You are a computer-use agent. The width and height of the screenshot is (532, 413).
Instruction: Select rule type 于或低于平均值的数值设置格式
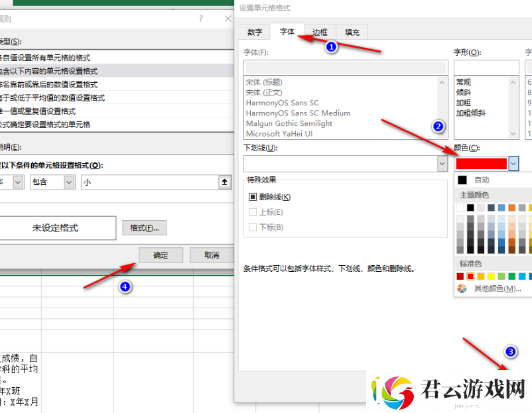[x=117, y=97]
